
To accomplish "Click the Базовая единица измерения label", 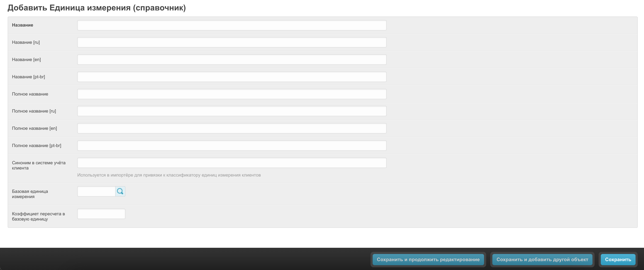I will [30, 194].
